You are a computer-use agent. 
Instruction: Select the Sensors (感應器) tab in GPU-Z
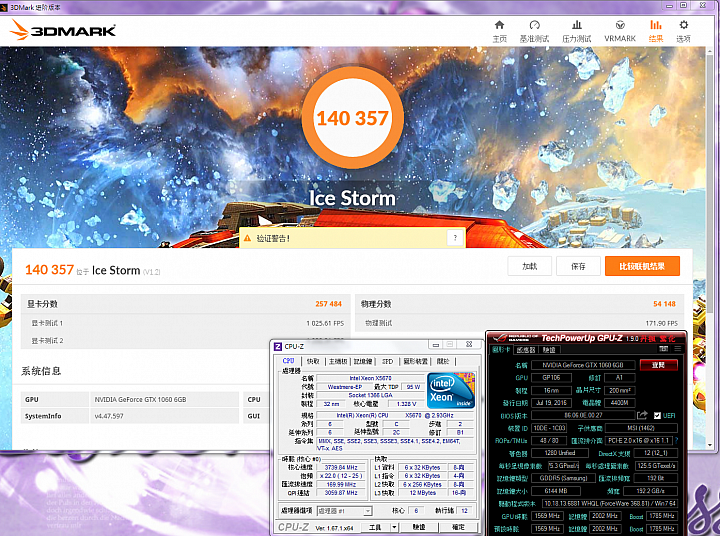point(526,350)
